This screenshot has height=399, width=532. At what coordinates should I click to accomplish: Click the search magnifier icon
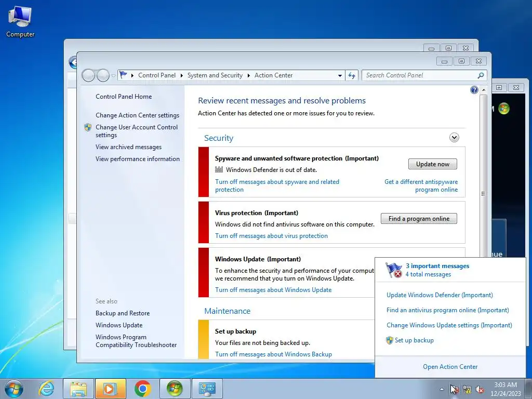[x=481, y=75]
